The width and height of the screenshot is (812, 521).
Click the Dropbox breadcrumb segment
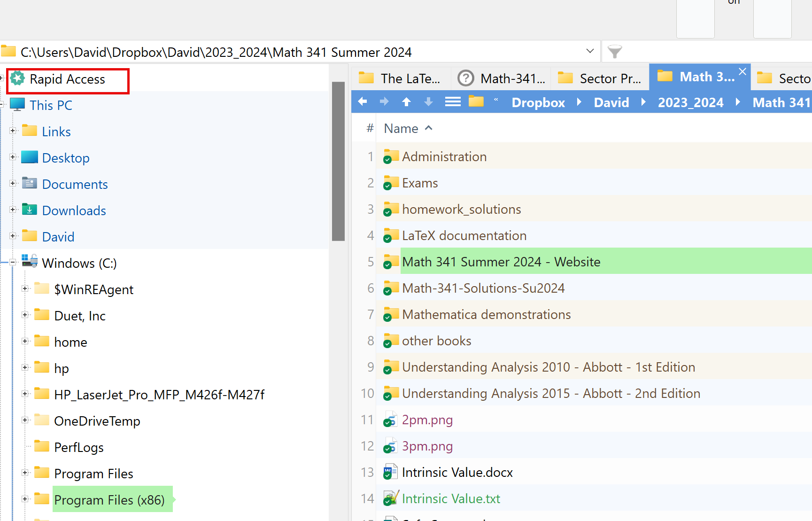538,102
